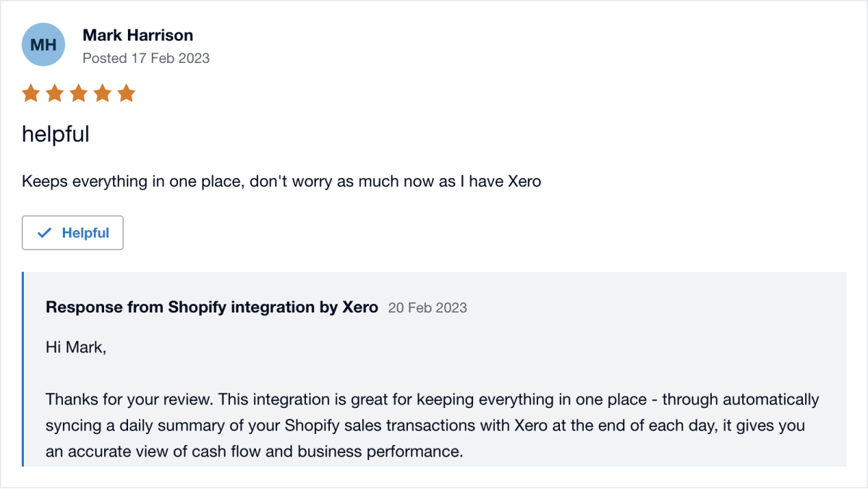Viewport: 868px width, 489px height.
Task: Click the first star in the rating
Action: (31, 93)
